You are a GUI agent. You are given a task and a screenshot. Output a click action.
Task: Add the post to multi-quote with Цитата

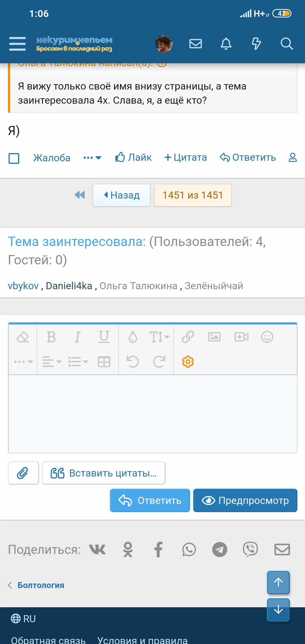186,157
